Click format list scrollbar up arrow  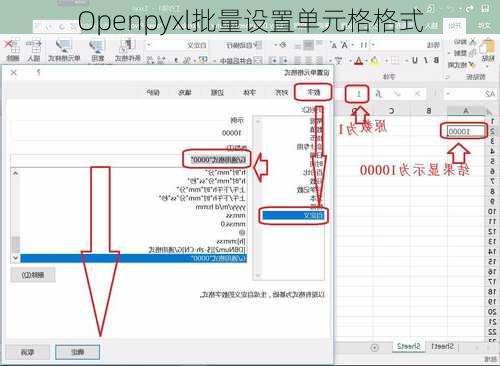click(x=15, y=173)
